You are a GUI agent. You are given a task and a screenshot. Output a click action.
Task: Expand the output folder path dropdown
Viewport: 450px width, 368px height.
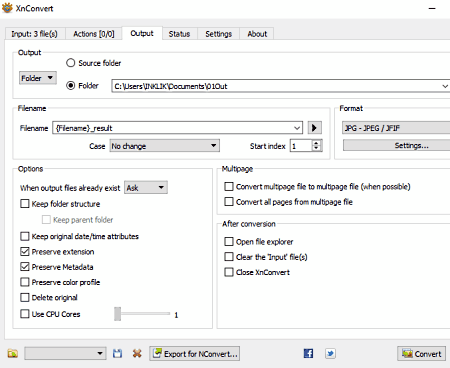click(x=445, y=86)
